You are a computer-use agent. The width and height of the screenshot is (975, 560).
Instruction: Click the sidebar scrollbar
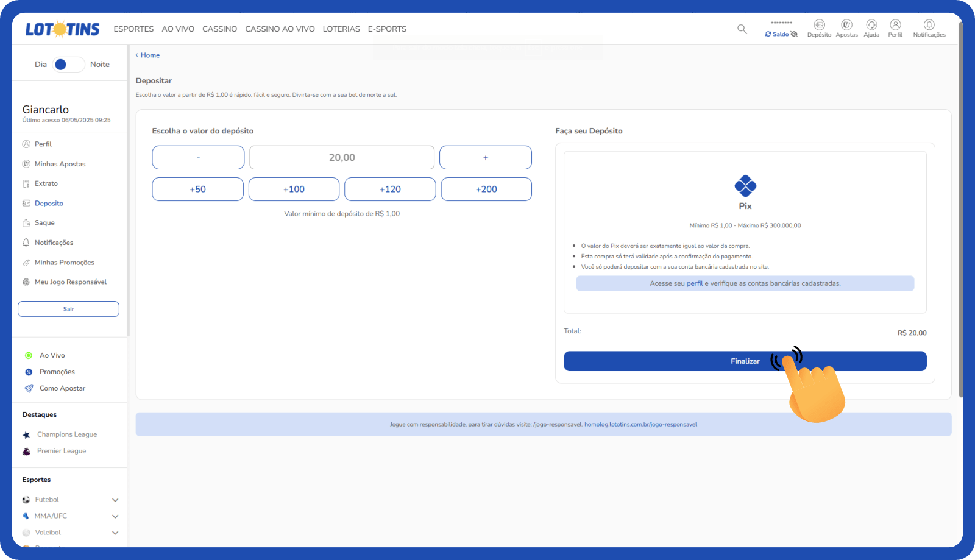(128, 191)
